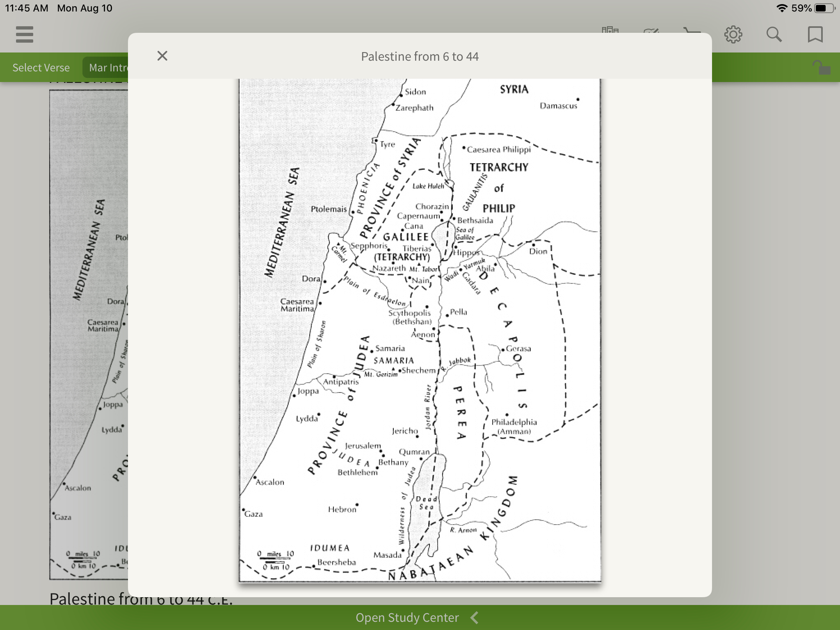Tap 'Samaria' city label on the map

[390, 348]
